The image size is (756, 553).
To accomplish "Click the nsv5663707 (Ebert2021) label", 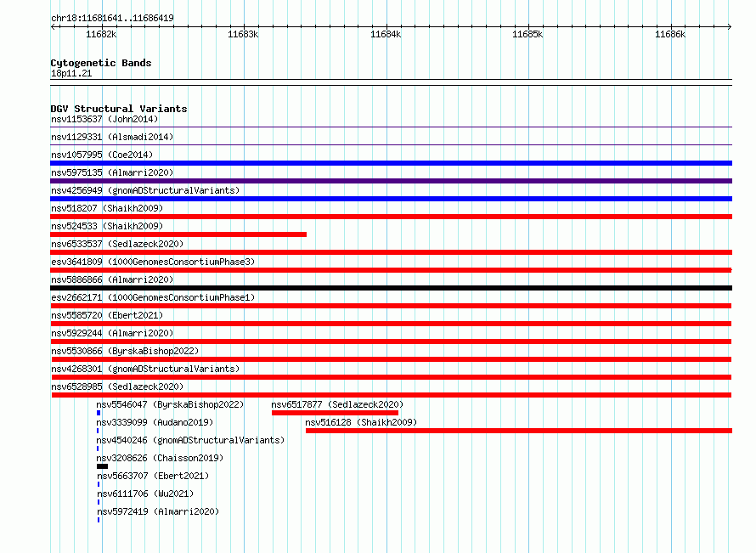I will [x=153, y=476].
